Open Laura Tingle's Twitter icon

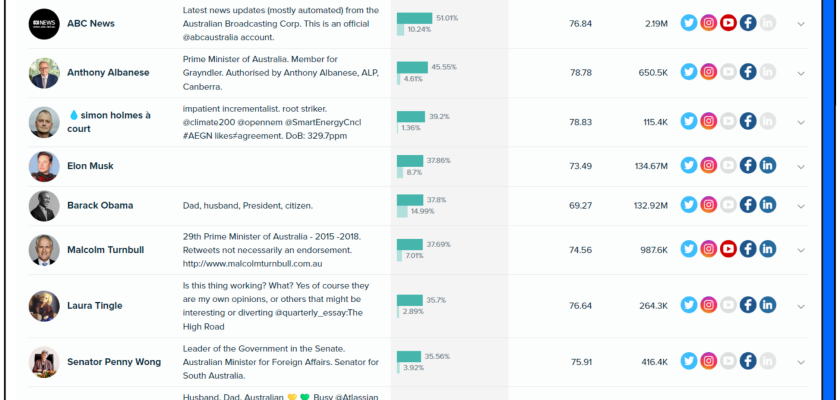click(x=689, y=306)
